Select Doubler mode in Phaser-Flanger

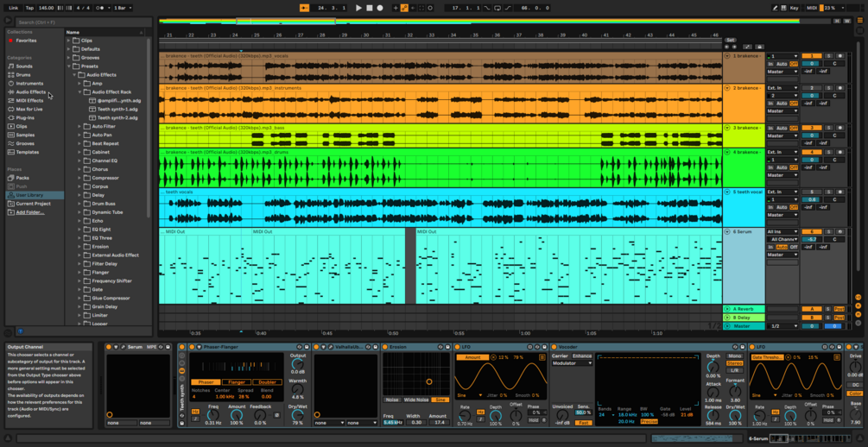pyautogui.click(x=268, y=382)
